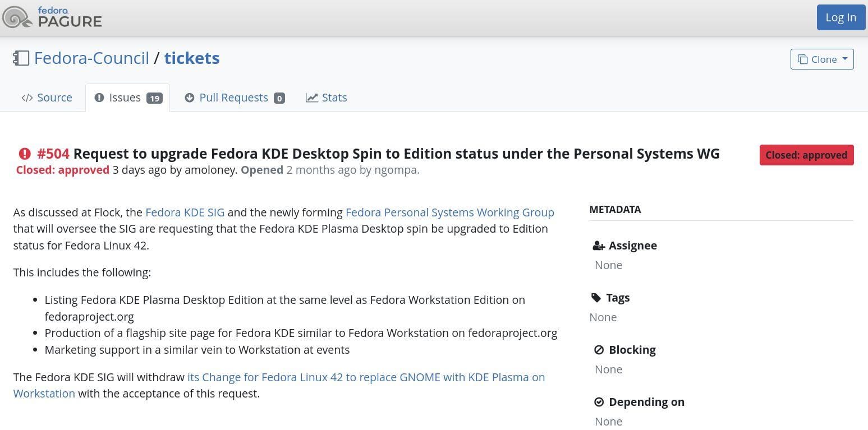Viewport: 868px width, 430px height.
Task: Click the Assignee person icon in Metadata
Action: click(x=598, y=245)
